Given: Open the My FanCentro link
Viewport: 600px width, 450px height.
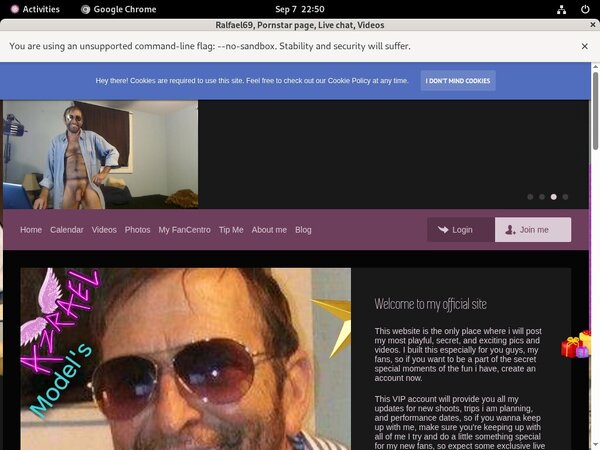Looking at the screenshot, I should tap(184, 230).
